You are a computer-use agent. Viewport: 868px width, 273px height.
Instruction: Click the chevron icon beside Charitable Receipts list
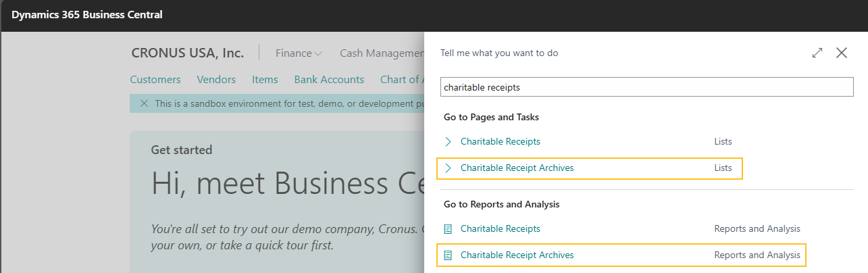tap(448, 142)
